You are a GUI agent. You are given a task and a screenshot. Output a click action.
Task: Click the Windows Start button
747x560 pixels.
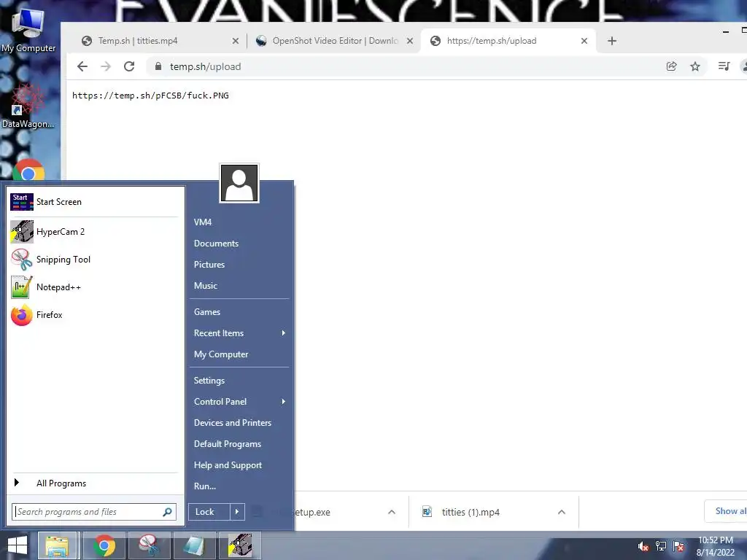coord(18,545)
